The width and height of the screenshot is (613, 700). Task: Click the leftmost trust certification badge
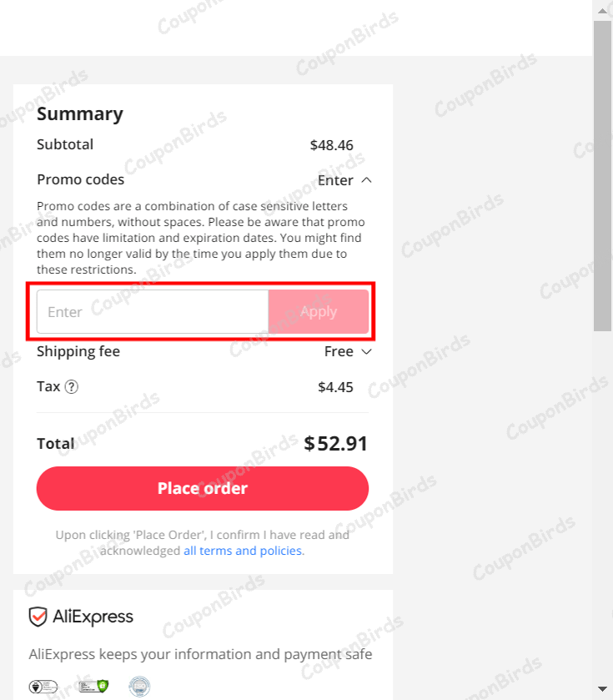[43, 686]
